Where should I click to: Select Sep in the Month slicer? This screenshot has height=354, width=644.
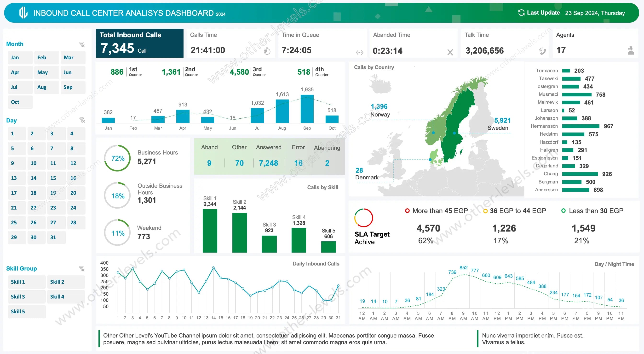(73, 87)
